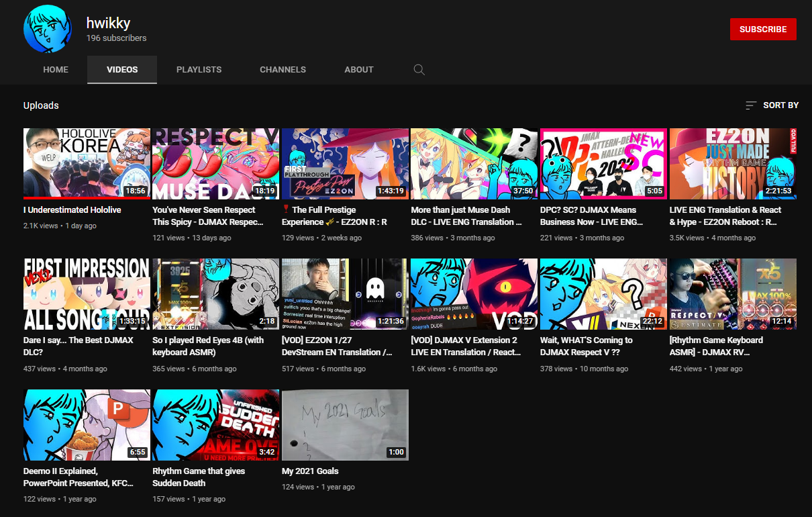Open 'I Underestimated Hololive' video thumbnail
The width and height of the screenshot is (812, 517).
tap(87, 164)
